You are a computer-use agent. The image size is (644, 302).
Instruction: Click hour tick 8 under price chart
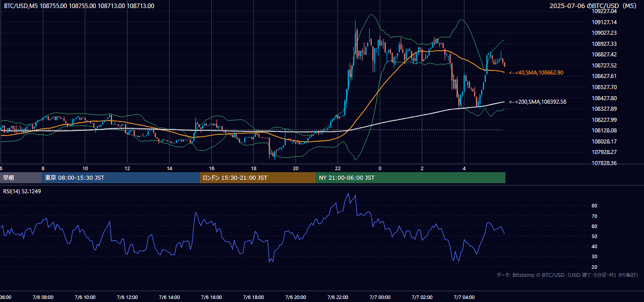point(43,168)
